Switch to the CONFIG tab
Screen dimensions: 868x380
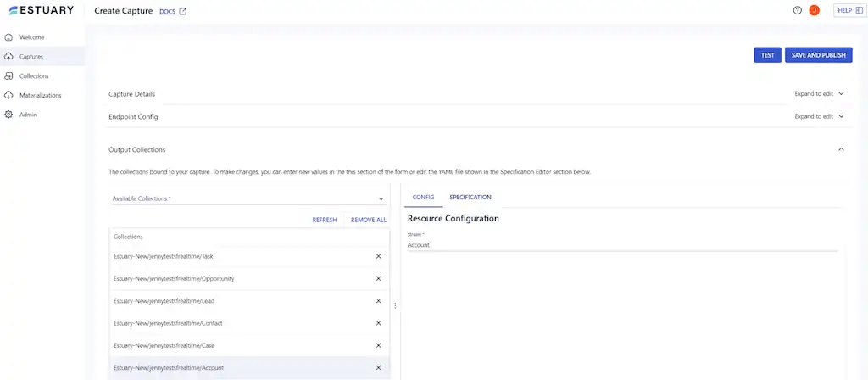coord(424,197)
